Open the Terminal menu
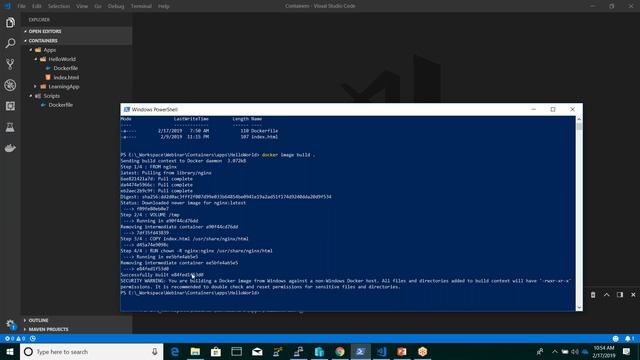Screen dimensions: 640x360 [x=141, y=6]
